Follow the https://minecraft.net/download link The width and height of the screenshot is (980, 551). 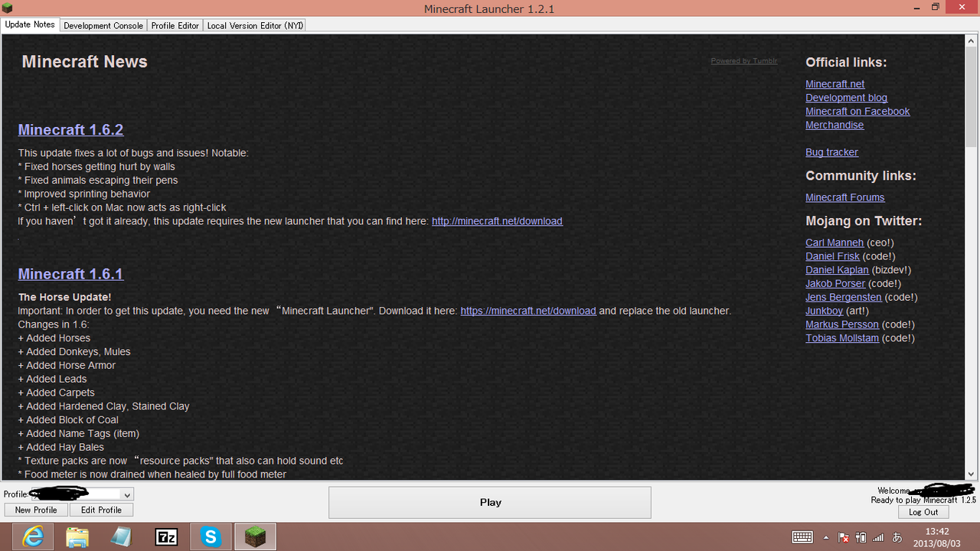(x=528, y=311)
